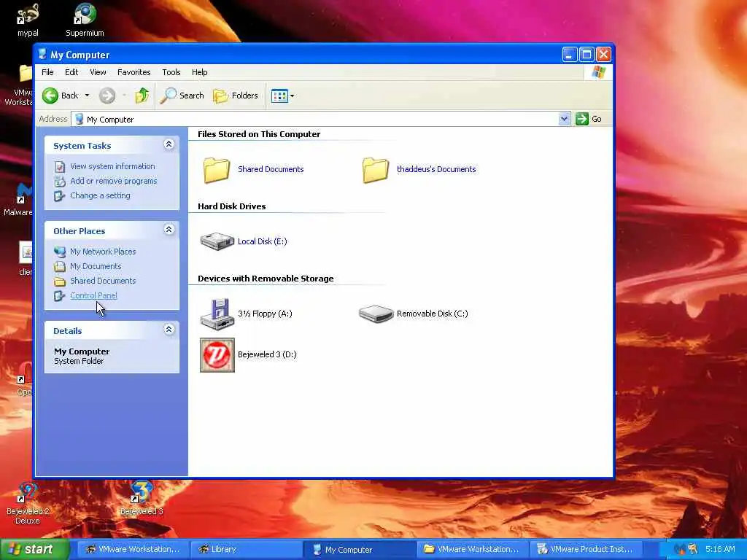Open the Edit menu
The image size is (747, 560).
(x=71, y=72)
